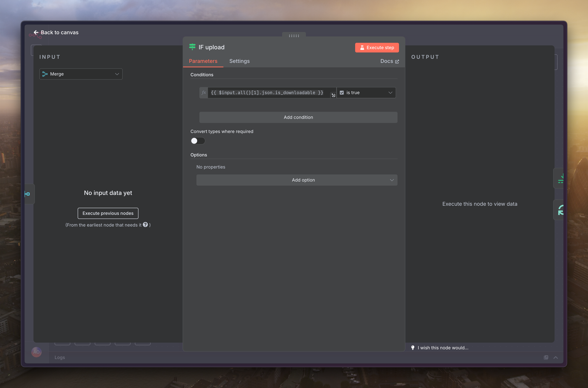588x388 pixels.
Task: Select the Parameters tab
Action: (x=203, y=61)
